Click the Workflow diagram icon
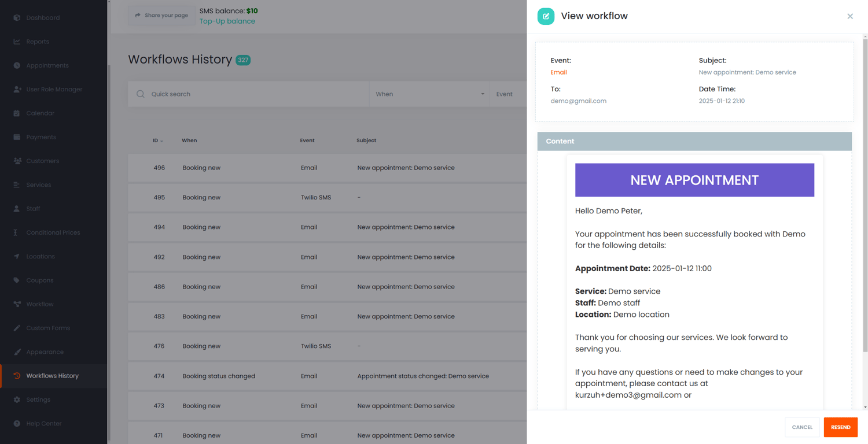The image size is (868, 444). point(17,304)
